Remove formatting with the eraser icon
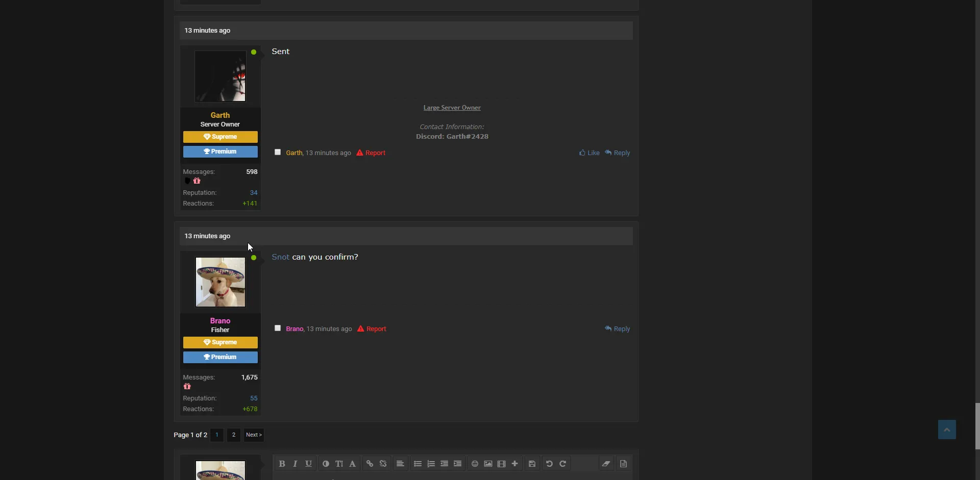The height and width of the screenshot is (480, 980). 606,464
